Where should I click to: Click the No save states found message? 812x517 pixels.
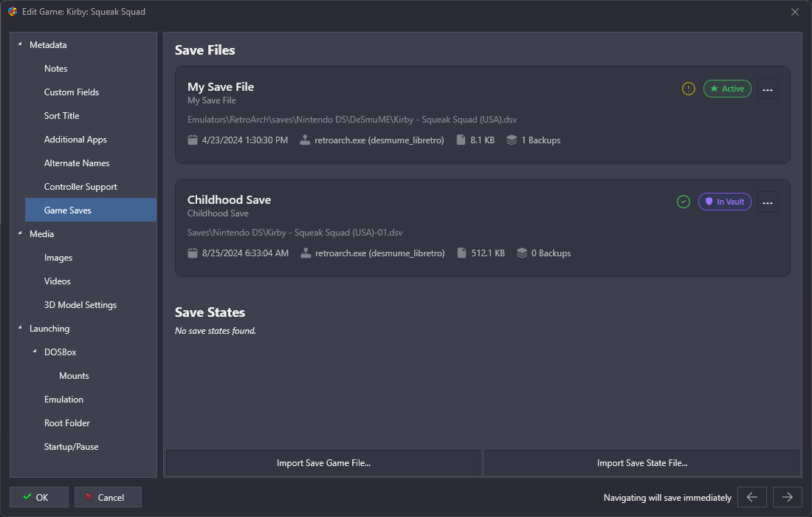coord(216,330)
